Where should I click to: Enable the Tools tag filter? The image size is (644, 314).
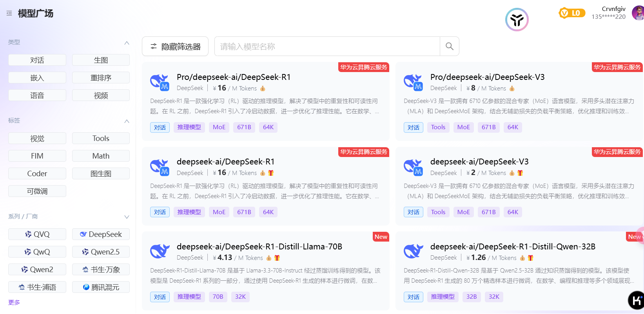101,138
